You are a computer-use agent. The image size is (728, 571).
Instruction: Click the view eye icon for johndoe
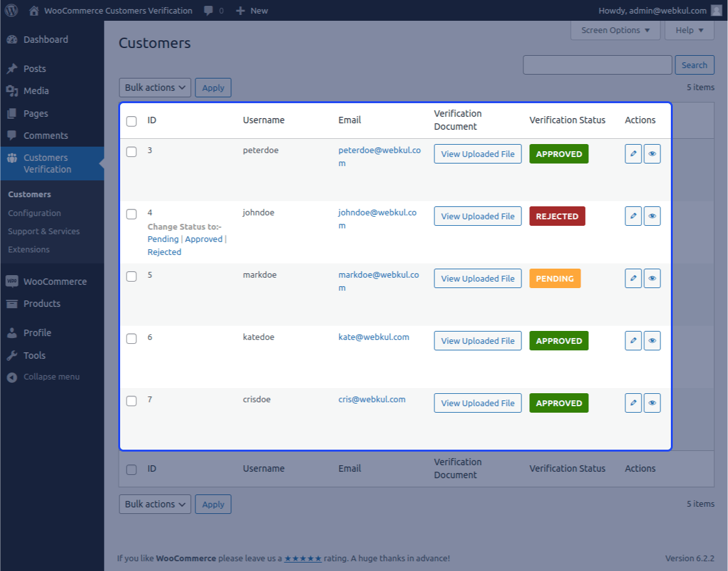[652, 216]
